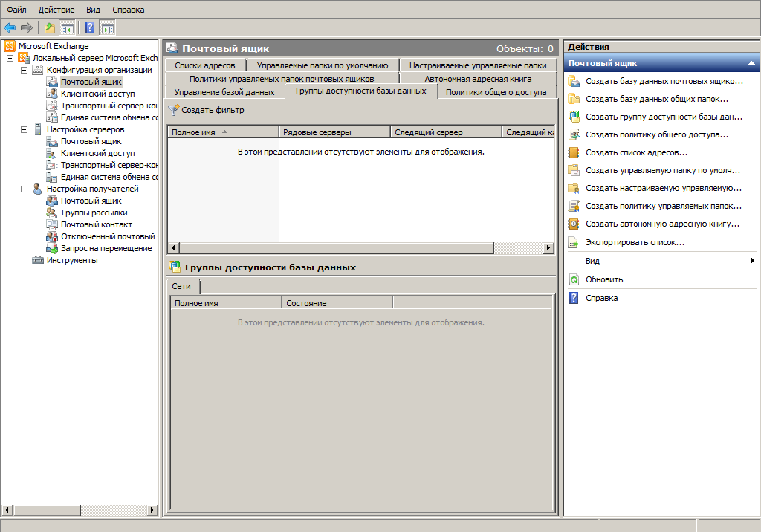Switch to the Политики общего доступа tab

click(496, 91)
